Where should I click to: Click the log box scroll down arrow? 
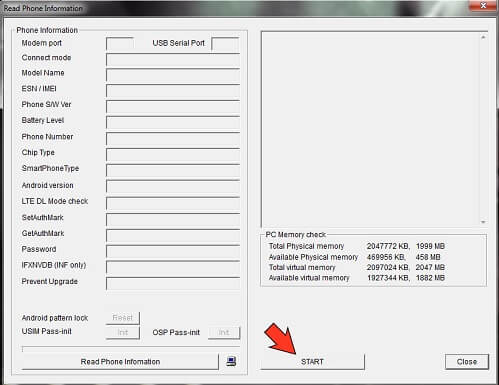pos(483,222)
